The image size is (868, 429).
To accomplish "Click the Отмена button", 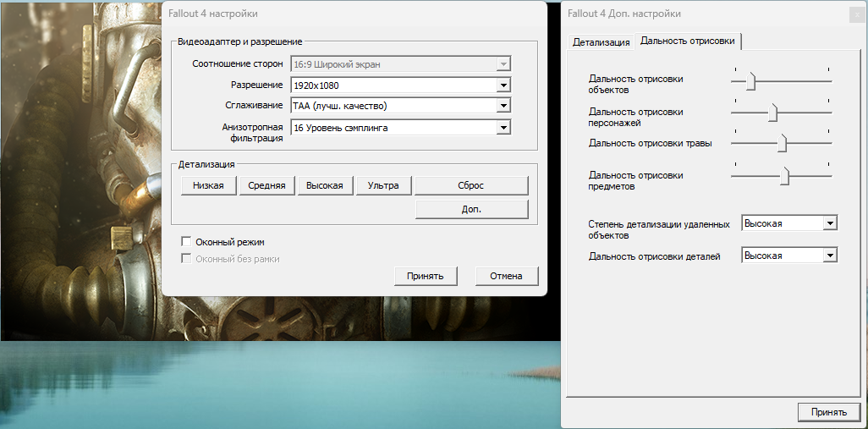I will (506, 276).
